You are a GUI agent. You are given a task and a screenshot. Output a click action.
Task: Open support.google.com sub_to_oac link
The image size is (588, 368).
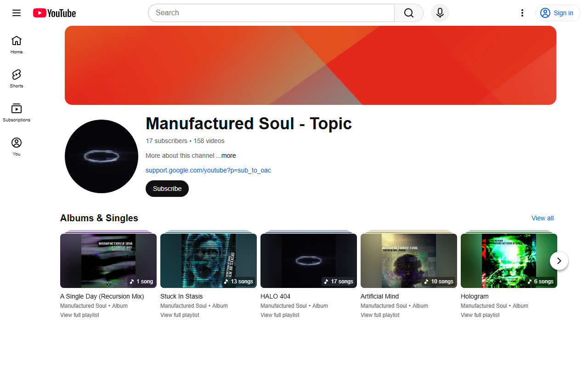click(208, 170)
